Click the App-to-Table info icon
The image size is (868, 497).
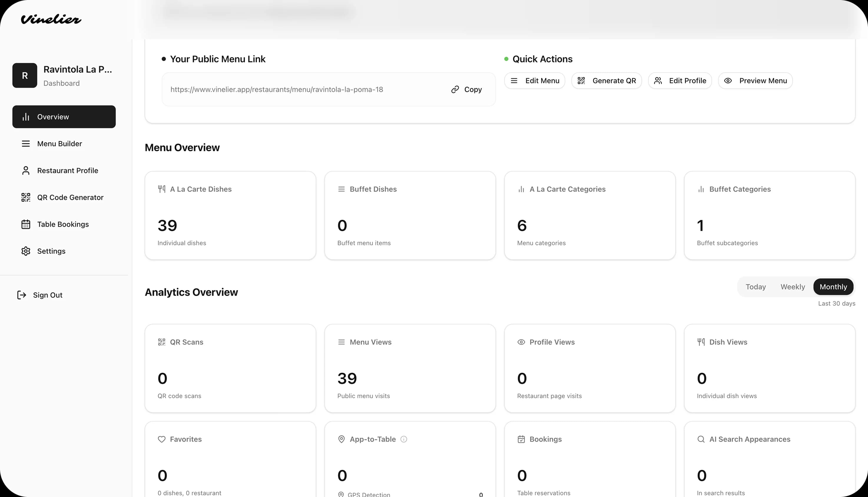(404, 439)
